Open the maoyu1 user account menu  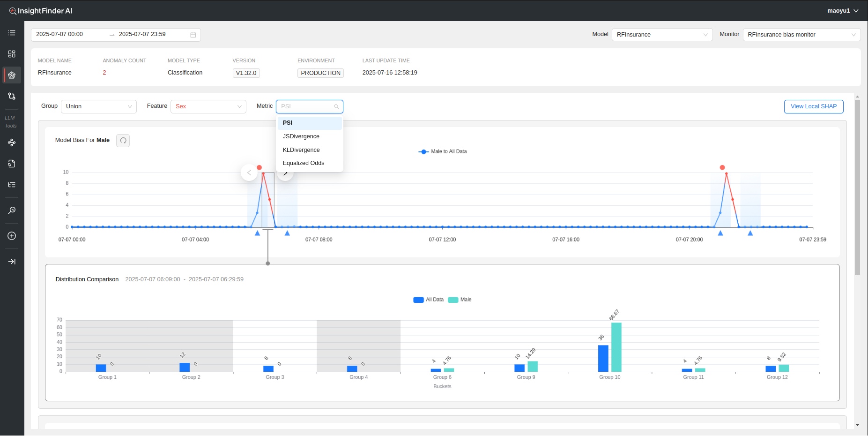point(842,11)
